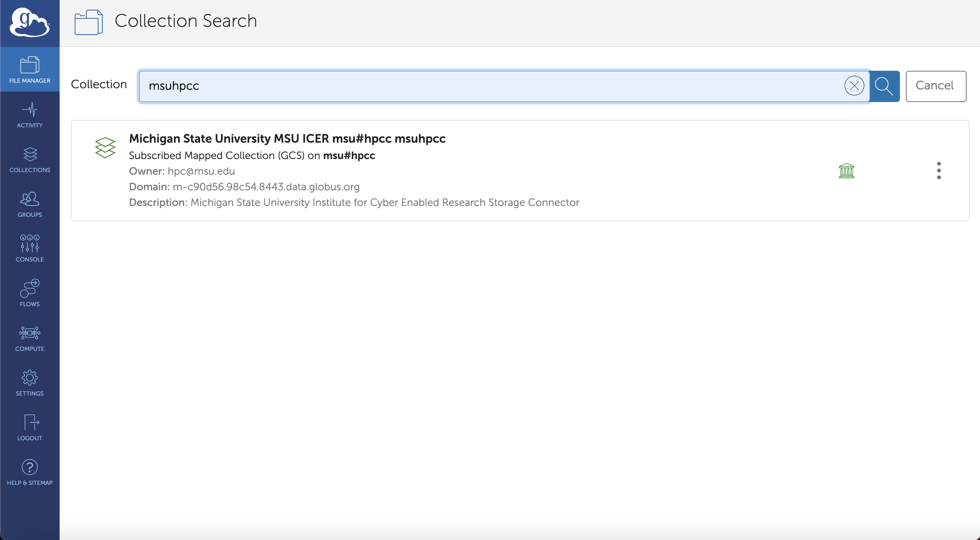
Task: Select Michigan State University MSU ICER collection
Action: [x=287, y=139]
